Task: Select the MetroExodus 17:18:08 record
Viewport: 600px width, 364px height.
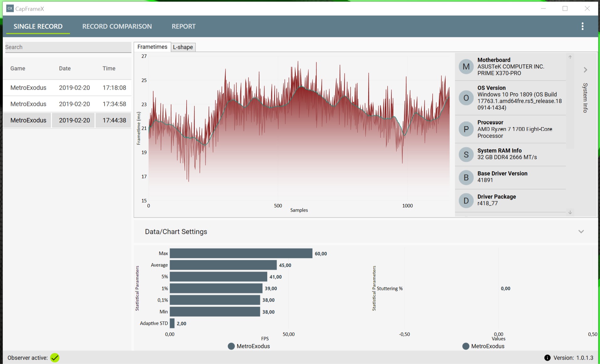Action: pos(67,88)
